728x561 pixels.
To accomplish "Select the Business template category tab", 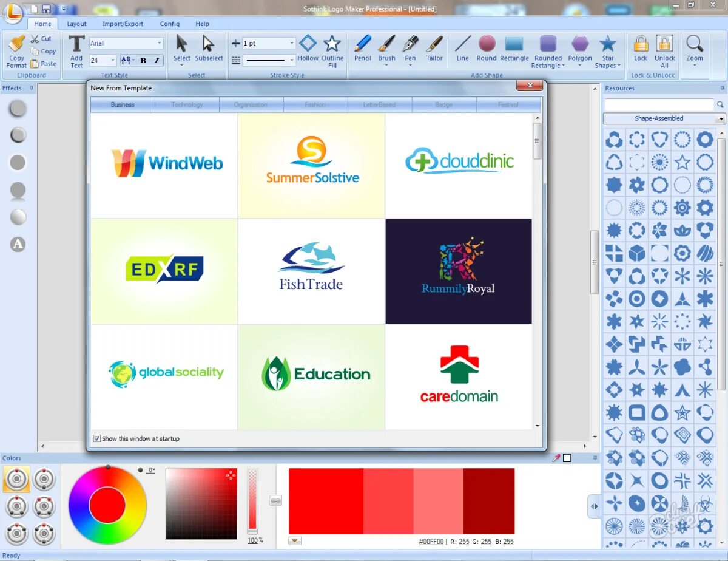I will (123, 104).
